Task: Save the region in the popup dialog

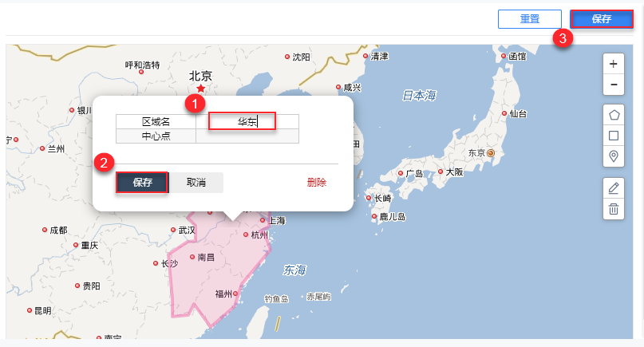Action: (x=142, y=183)
